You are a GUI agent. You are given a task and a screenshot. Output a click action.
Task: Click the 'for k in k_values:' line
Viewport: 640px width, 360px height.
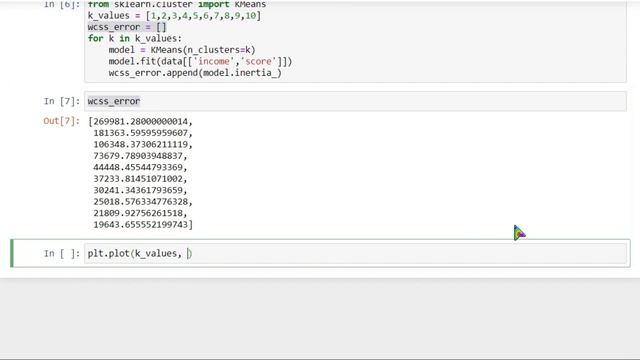[x=135, y=38]
